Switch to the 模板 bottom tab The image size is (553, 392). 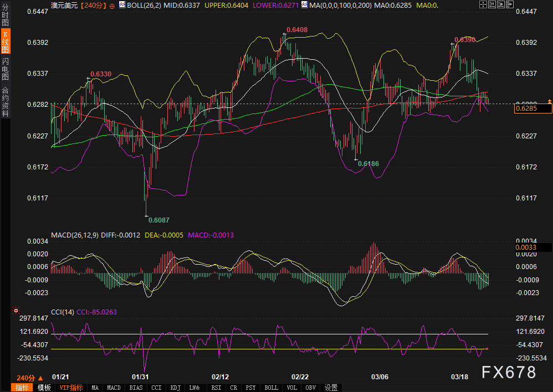point(44,388)
